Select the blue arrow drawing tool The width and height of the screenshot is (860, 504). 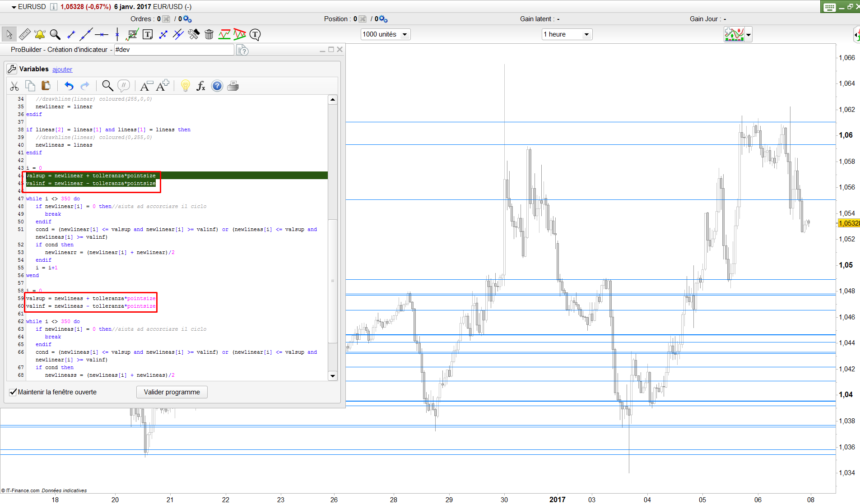click(163, 34)
